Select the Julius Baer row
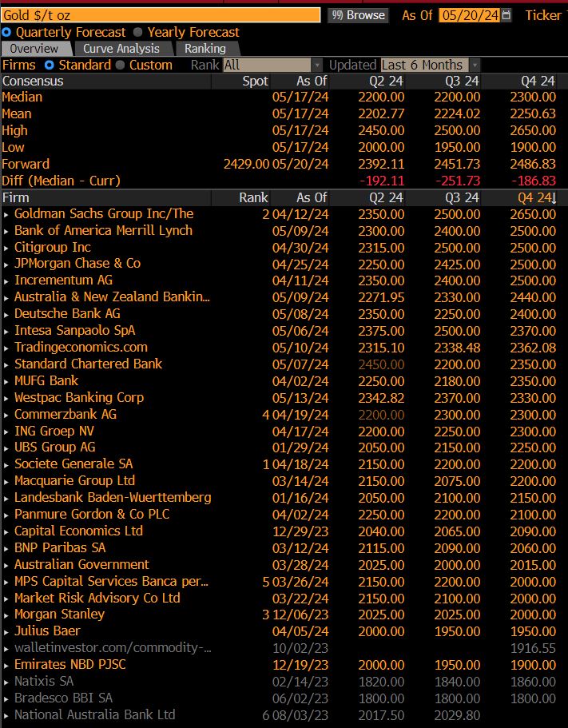This screenshot has width=568, height=728. pos(284,631)
